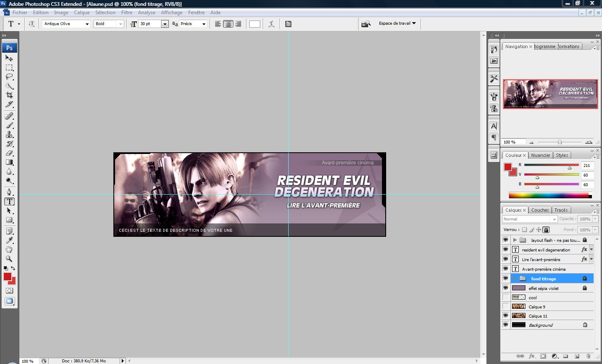Select the Crop tool
The height and width of the screenshot is (364, 602).
coord(9,95)
